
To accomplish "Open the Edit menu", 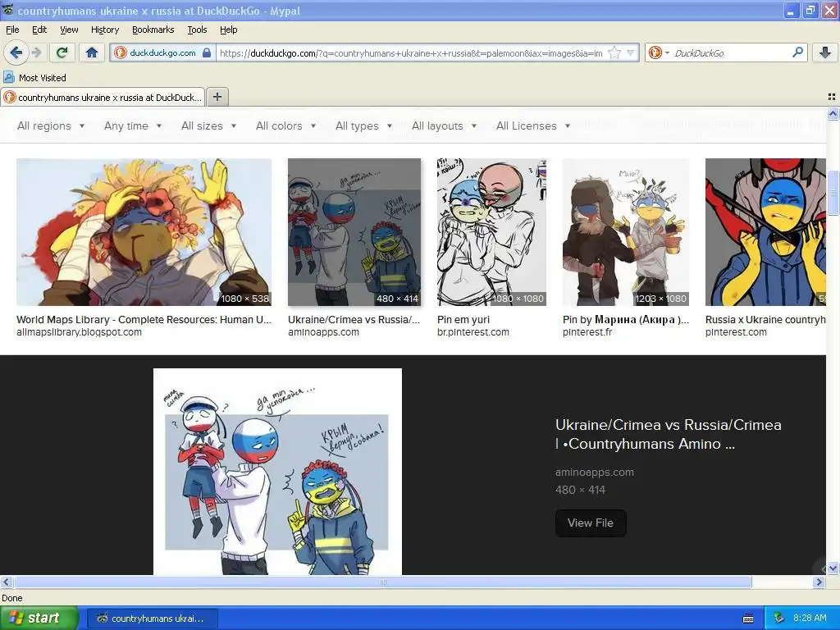I will coord(39,30).
